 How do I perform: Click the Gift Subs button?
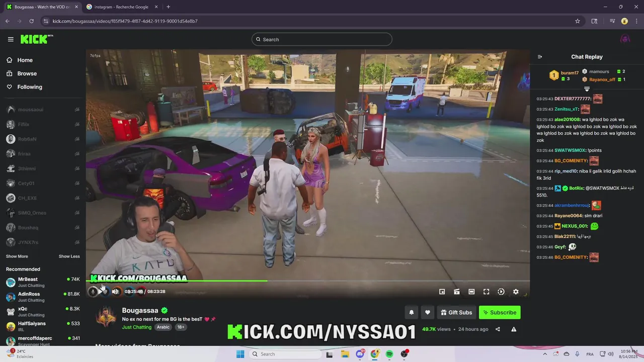(x=456, y=312)
